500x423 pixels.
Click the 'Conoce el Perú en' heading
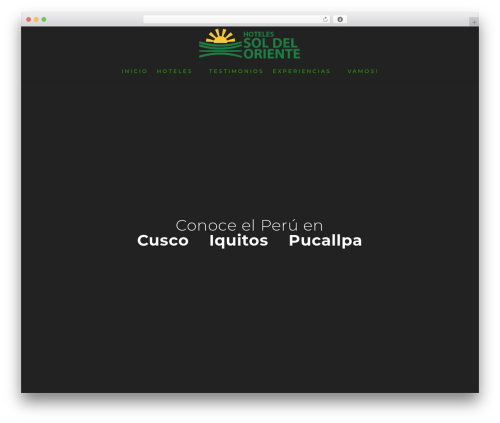[x=249, y=225]
